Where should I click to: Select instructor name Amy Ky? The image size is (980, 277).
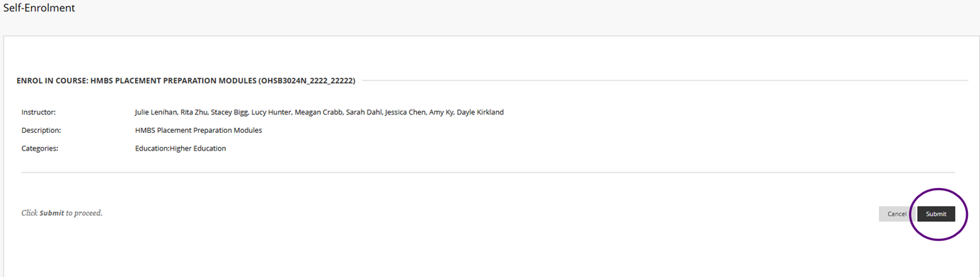click(441, 112)
